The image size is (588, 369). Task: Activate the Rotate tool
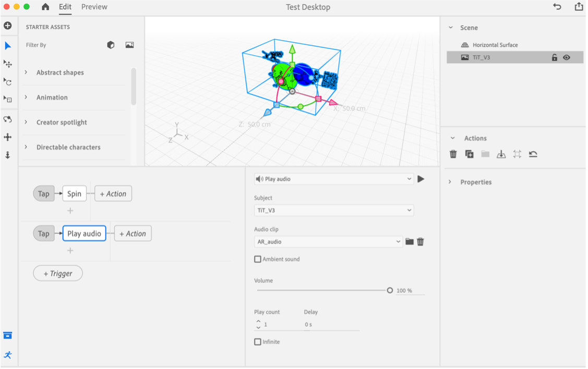coord(8,82)
